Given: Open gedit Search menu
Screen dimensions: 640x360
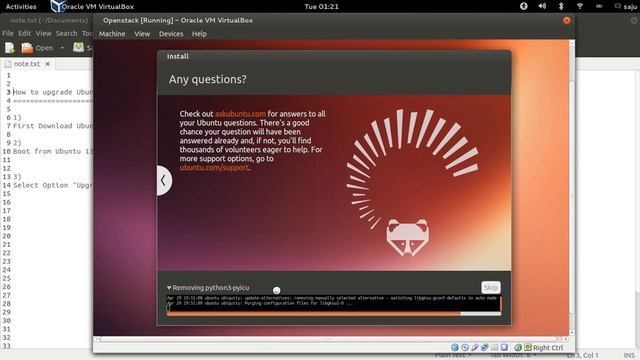Looking at the screenshot, I should 67,33.
